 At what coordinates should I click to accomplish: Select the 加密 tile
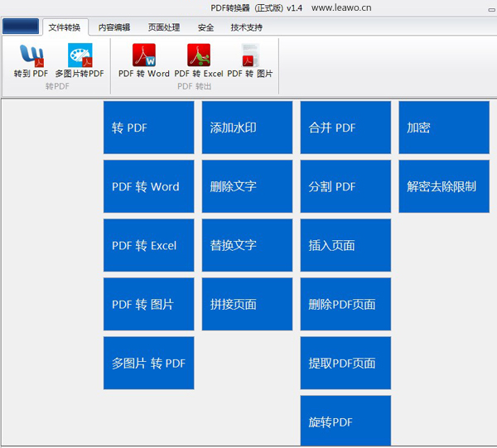(x=444, y=128)
